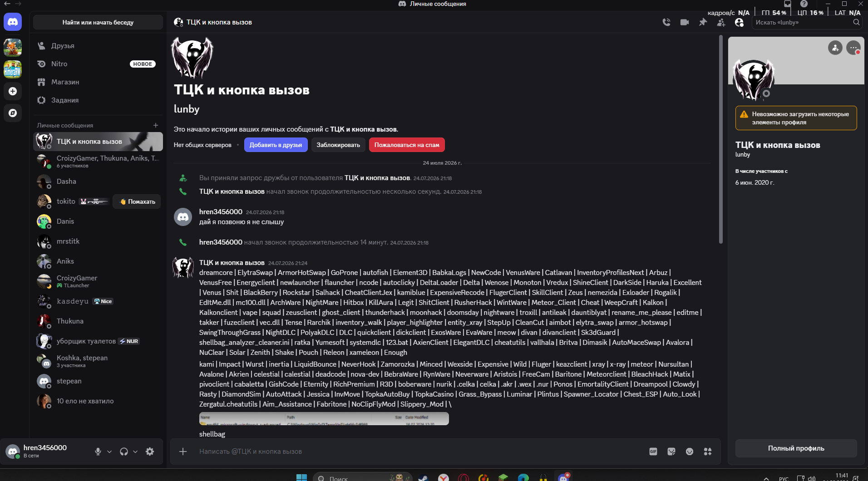Screen dimensions: 868x481
Task: Open the mrstitk direct message
Action: pyautogui.click(x=98, y=241)
